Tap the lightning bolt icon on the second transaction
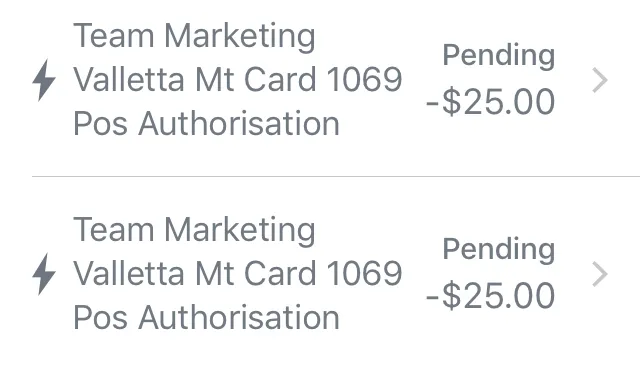 tap(44, 274)
